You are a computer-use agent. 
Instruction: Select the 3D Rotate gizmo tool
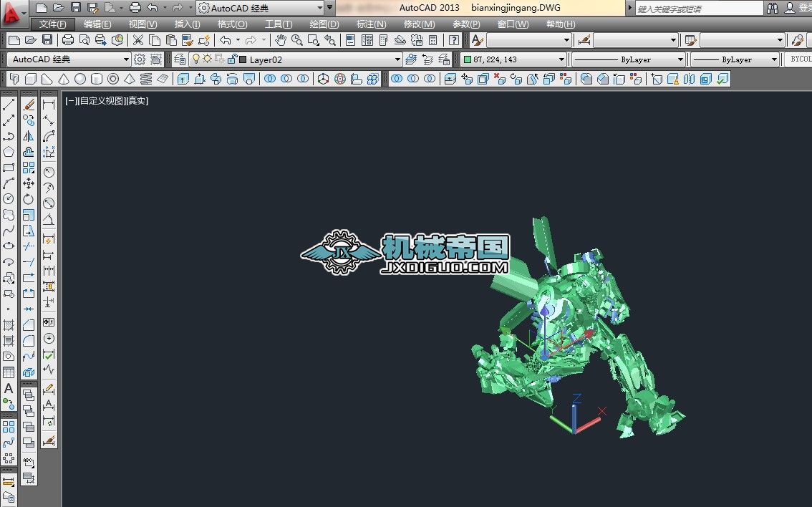[339, 79]
